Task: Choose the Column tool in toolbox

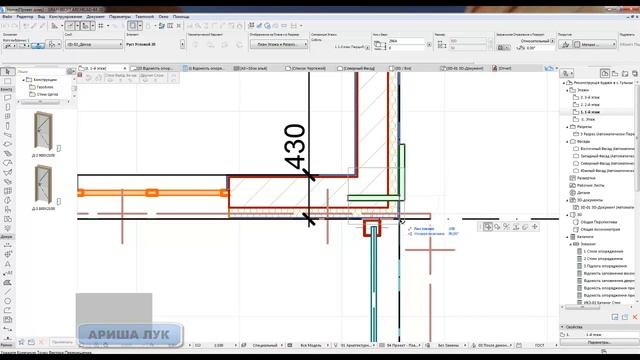Action: tap(7, 126)
